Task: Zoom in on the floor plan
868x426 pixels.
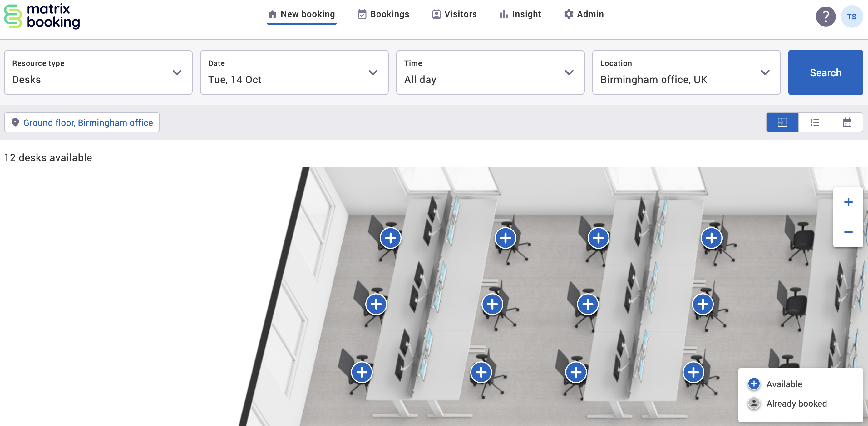Action: pyautogui.click(x=848, y=202)
